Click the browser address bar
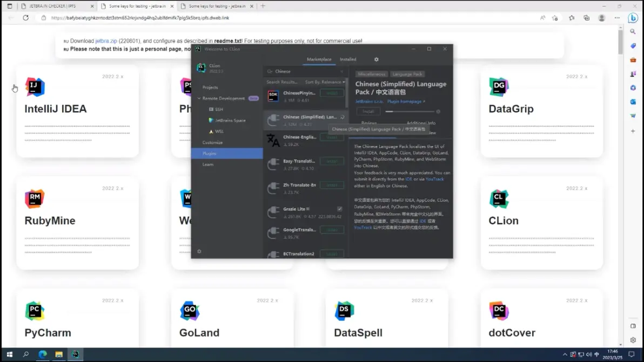Screen dimensions: 644x362 click(x=287, y=18)
